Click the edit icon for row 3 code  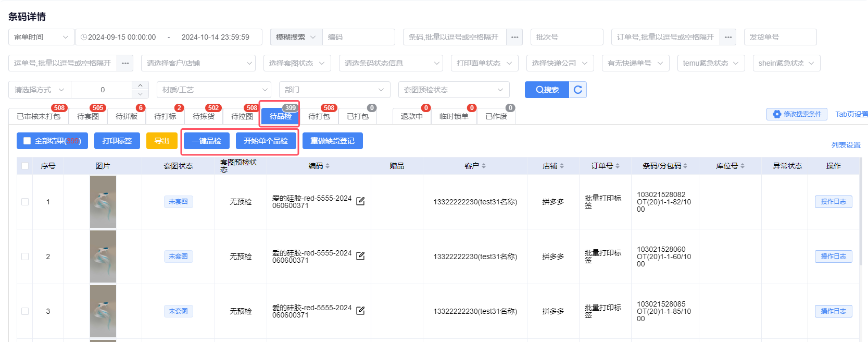[x=360, y=311]
